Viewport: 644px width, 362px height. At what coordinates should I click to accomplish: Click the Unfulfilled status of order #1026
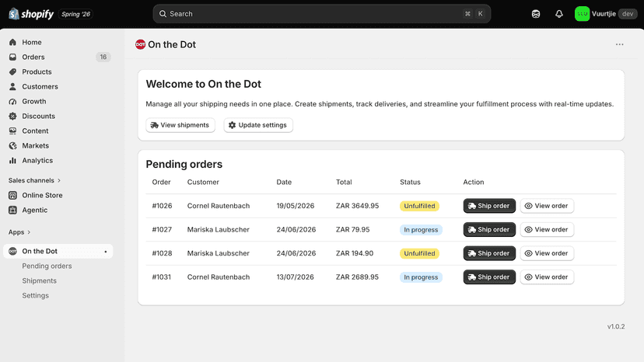click(419, 206)
